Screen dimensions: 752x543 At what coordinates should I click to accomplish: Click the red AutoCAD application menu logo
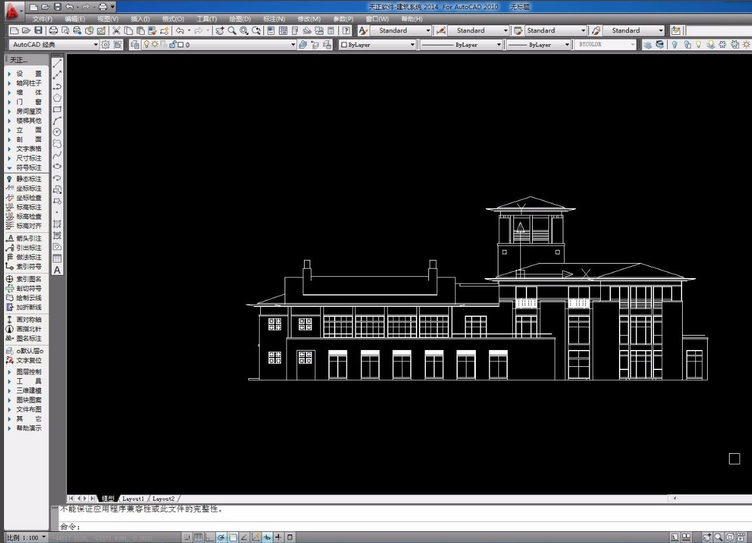click(12, 11)
